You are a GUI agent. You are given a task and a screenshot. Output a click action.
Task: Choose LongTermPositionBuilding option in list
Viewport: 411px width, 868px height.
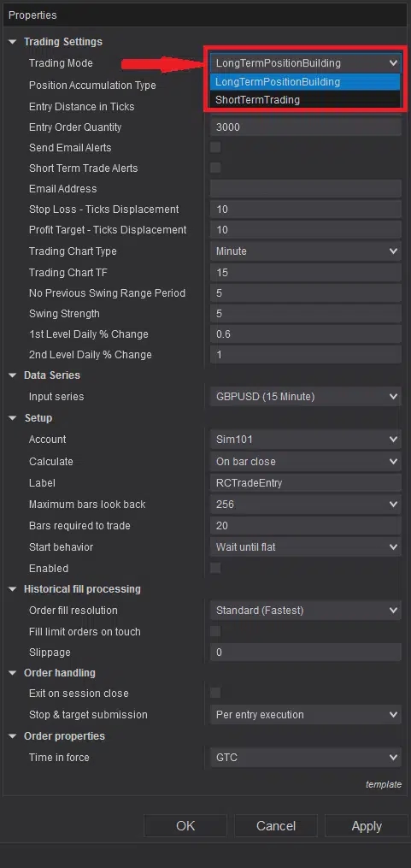point(305,82)
